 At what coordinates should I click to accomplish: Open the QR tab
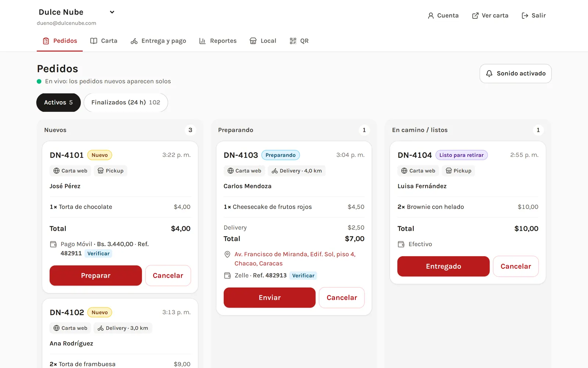pyautogui.click(x=299, y=41)
